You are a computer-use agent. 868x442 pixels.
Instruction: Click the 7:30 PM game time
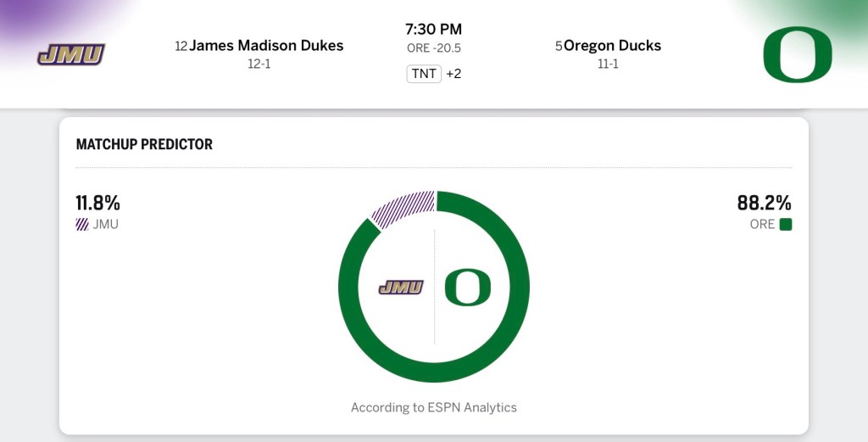(x=434, y=30)
